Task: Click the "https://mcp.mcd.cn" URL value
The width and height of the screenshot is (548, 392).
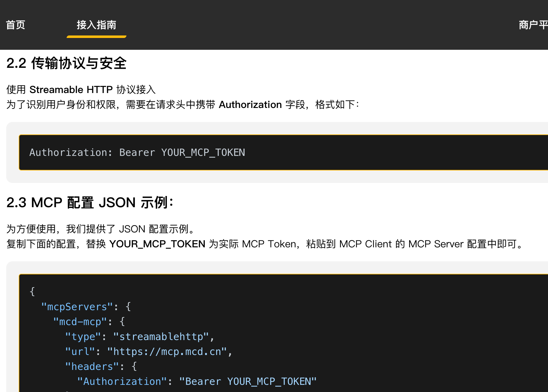Action: pos(167,352)
